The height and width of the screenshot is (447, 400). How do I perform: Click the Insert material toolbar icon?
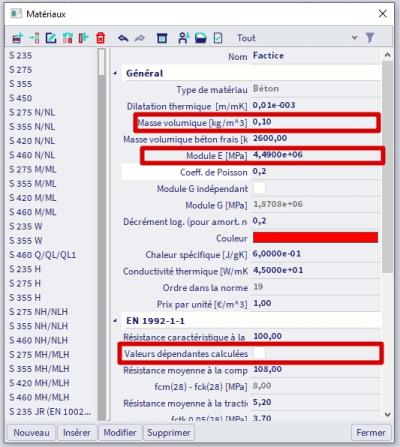34,38
